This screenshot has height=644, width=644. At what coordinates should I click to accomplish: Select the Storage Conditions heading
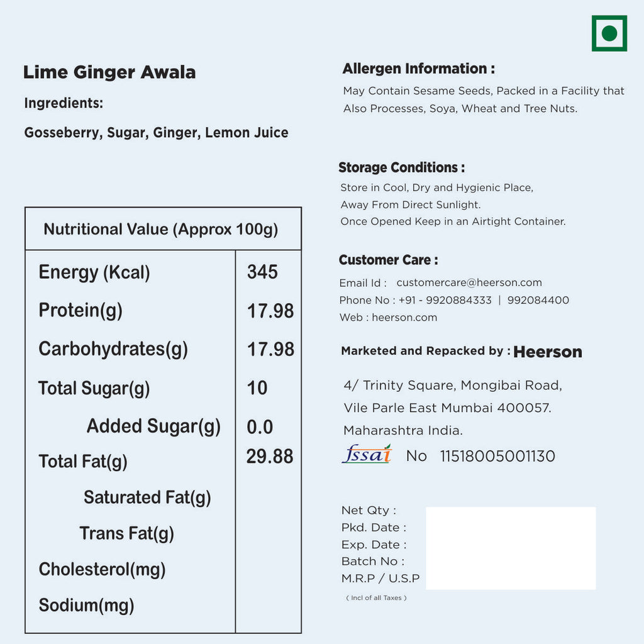click(401, 168)
